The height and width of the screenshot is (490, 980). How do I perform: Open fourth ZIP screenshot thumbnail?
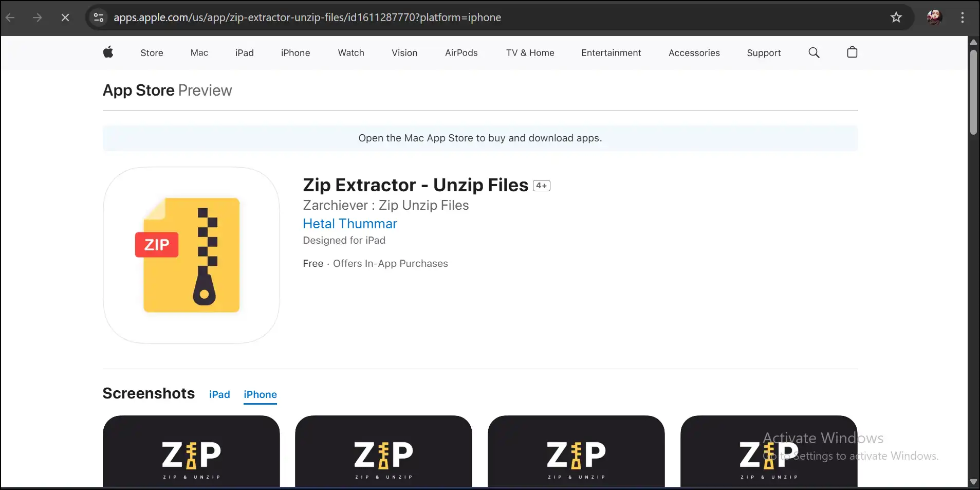tap(769, 451)
